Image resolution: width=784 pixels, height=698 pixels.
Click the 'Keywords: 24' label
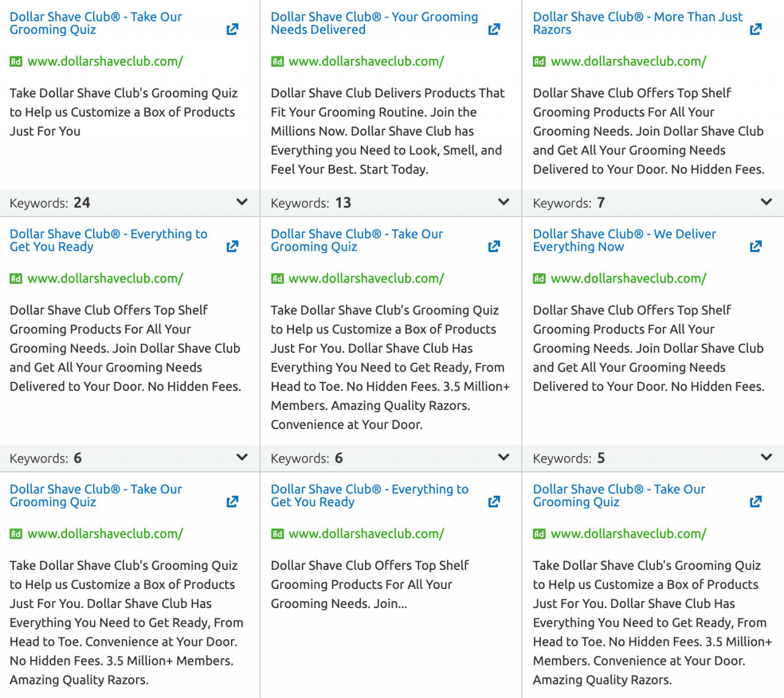coord(50,203)
